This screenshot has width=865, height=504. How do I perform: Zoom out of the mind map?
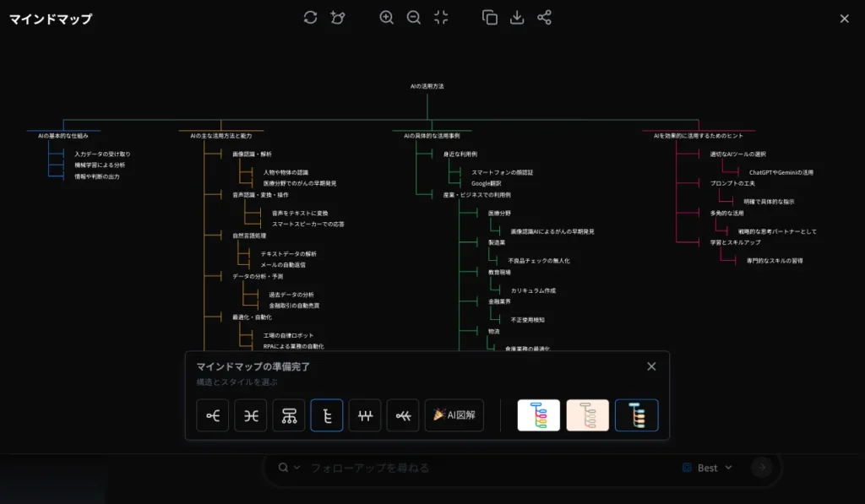413,17
